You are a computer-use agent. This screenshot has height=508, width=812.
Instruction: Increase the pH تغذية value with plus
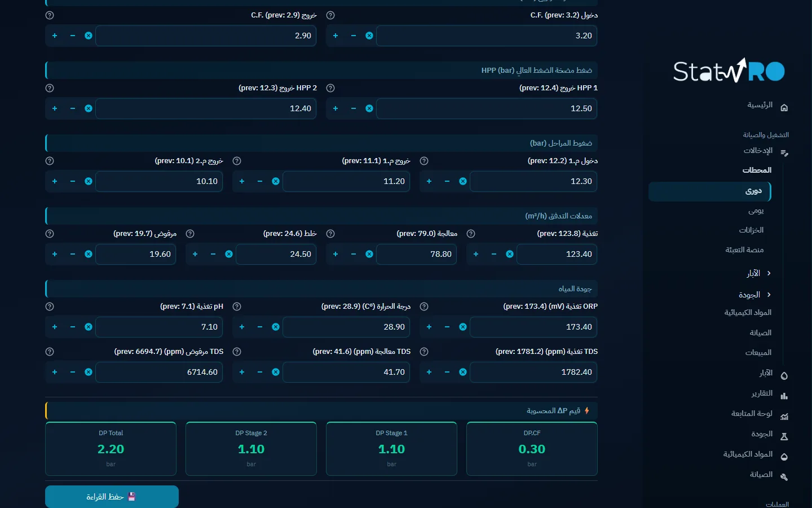click(x=55, y=327)
